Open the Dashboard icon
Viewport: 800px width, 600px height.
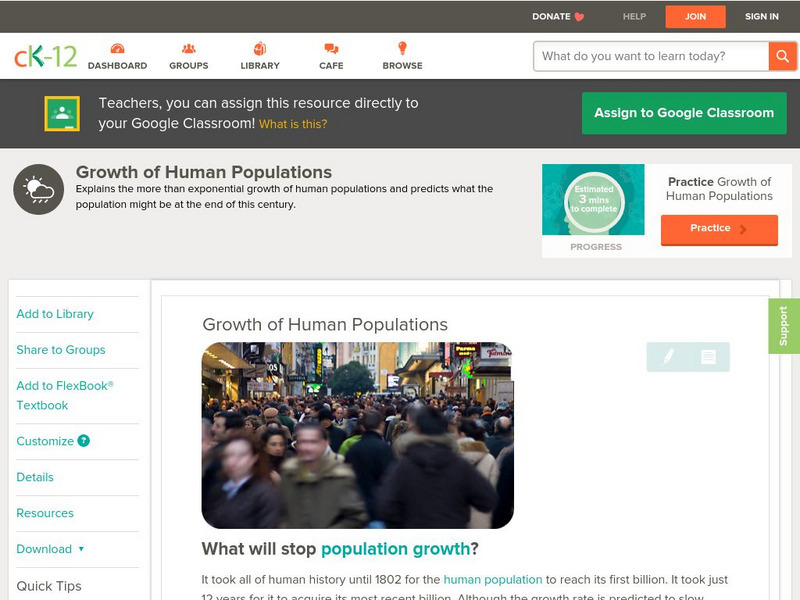[x=117, y=49]
